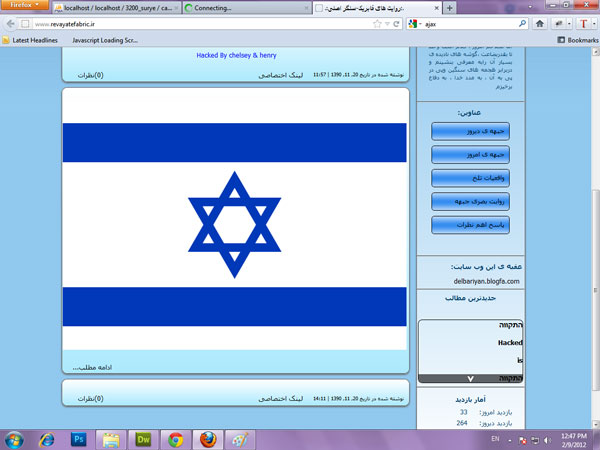The width and height of the screenshot is (600, 450).
Task: Click today's visit count 33
Action: point(463,412)
